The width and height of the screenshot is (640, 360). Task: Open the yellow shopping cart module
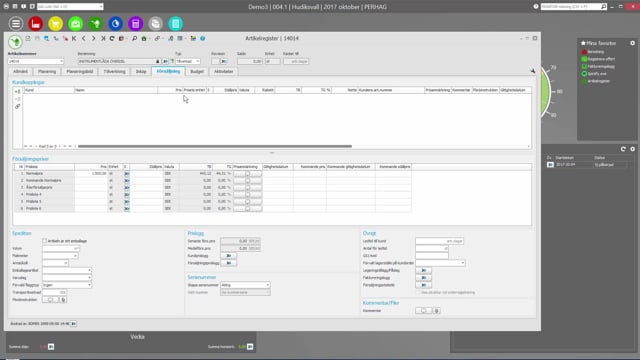56,24
